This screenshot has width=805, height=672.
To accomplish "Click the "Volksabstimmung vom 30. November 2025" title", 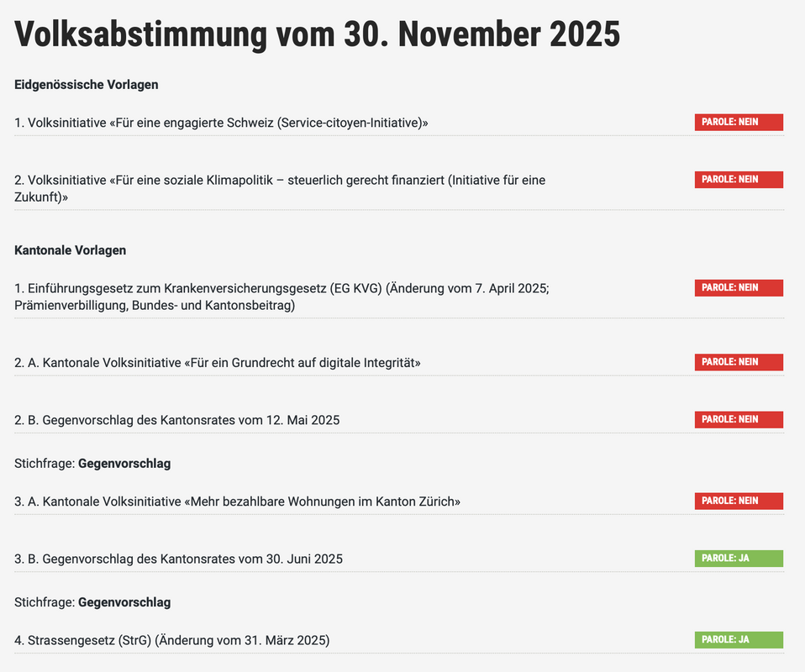I will coord(317,34).
